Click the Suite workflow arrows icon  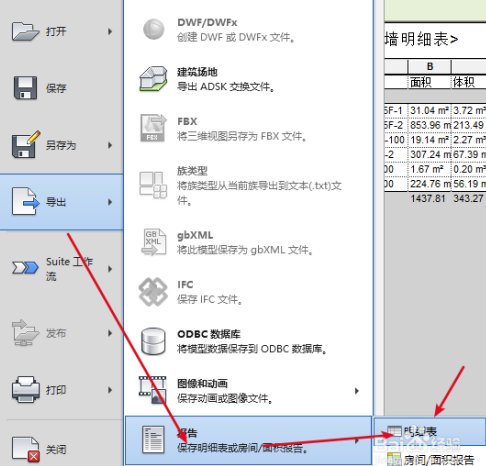(25, 268)
